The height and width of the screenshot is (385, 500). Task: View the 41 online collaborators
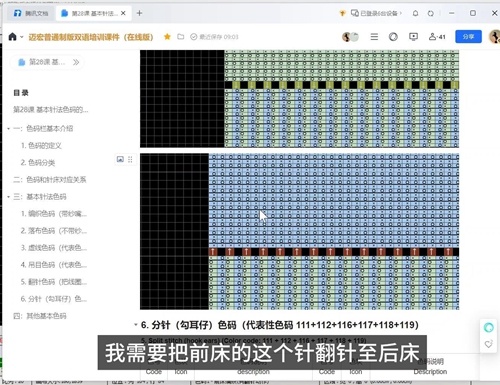(x=437, y=37)
